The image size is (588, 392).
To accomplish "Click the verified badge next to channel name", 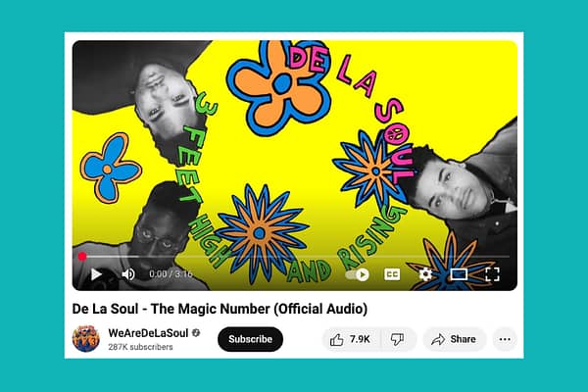I will pos(196,333).
